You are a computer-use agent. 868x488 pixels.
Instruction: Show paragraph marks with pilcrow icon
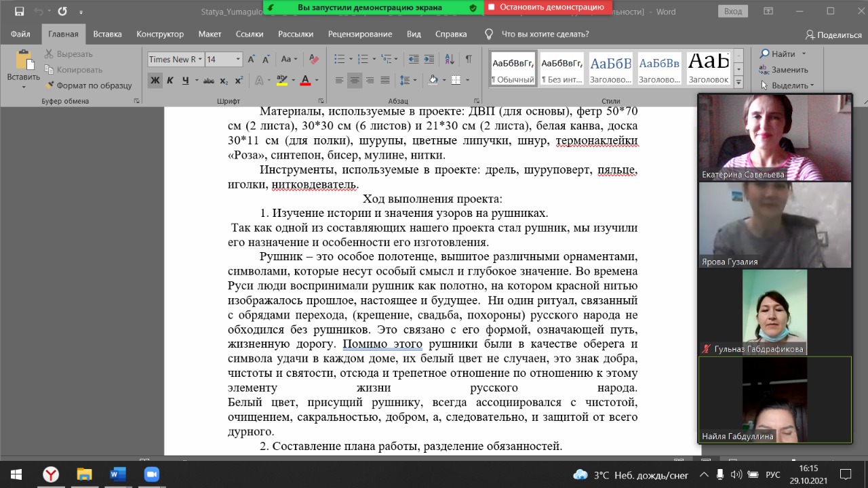tap(469, 60)
